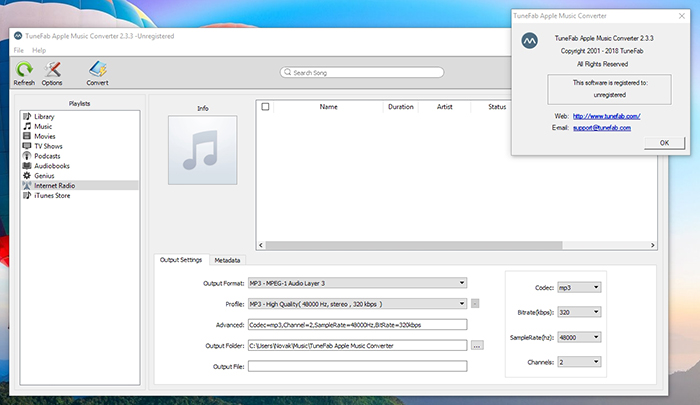The height and width of the screenshot is (405, 700).
Task: Select the Podcasts playlist entry
Action: 80,156
